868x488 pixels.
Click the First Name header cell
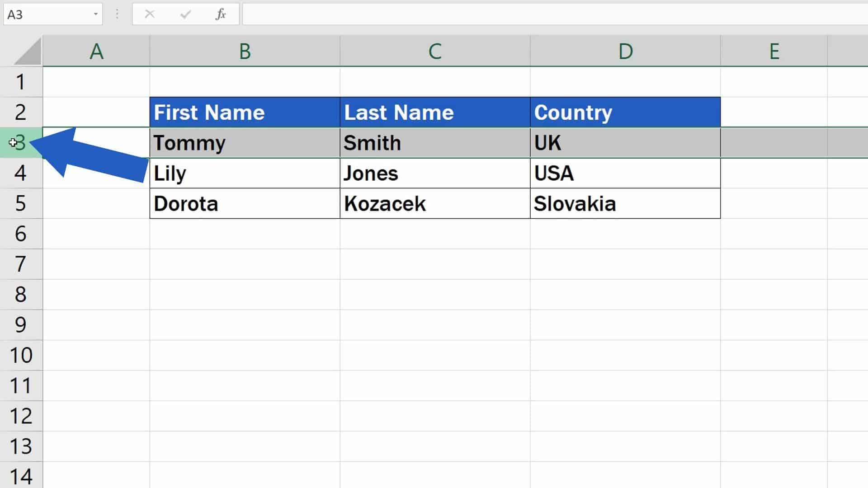point(244,112)
